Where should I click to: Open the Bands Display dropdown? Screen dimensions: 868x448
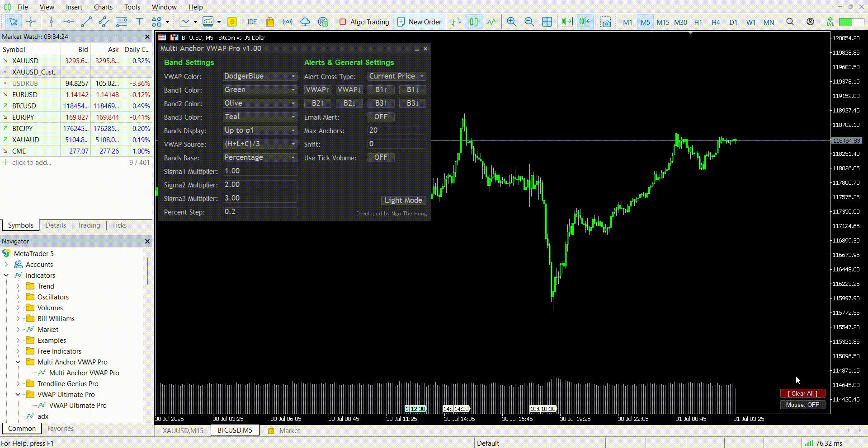pos(260,131)
